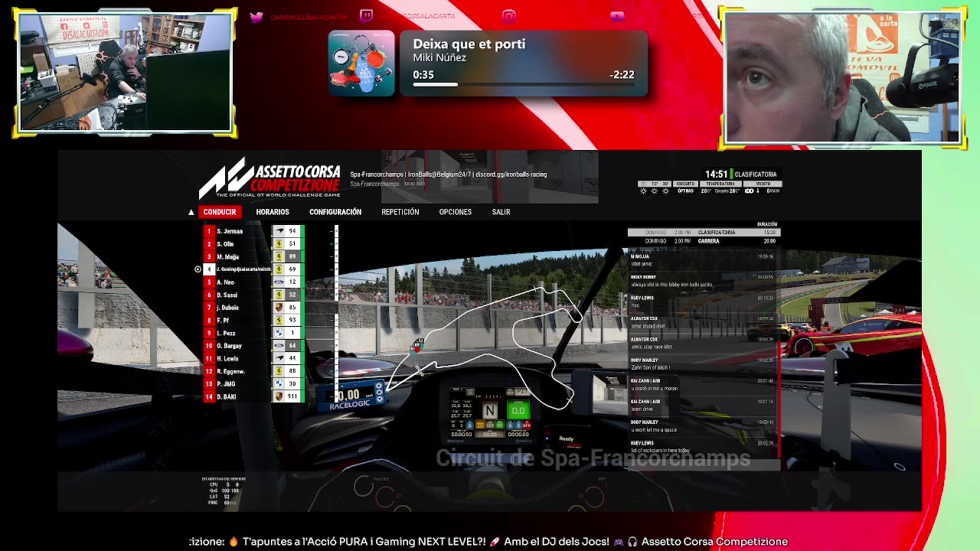Open the CONFIGURACIÓN tab

click(x=335, y=212)
